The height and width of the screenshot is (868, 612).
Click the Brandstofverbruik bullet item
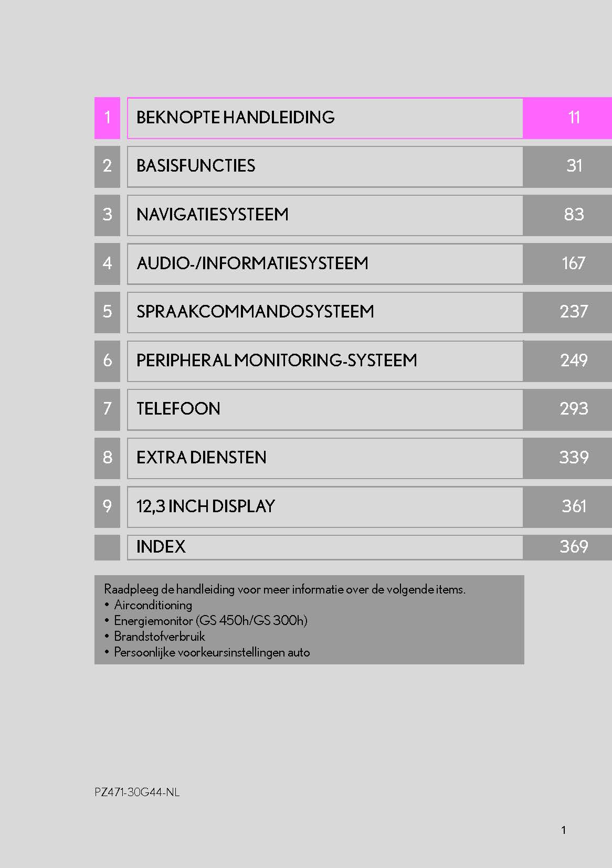click(160, 637)
